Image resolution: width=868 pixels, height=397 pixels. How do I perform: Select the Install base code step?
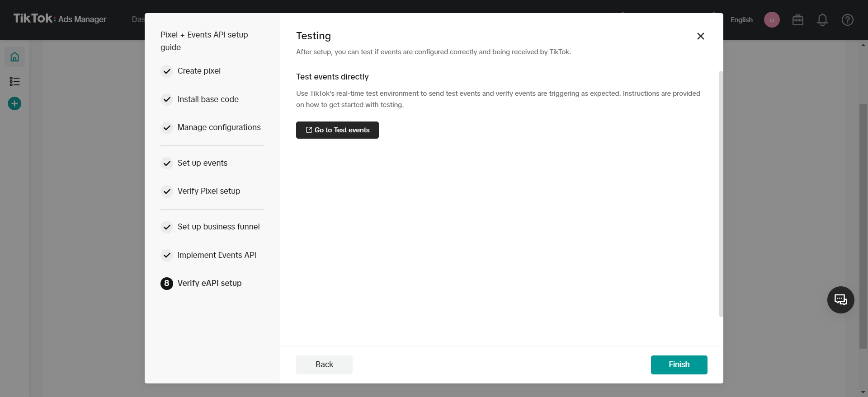click(x=208, y=99)
